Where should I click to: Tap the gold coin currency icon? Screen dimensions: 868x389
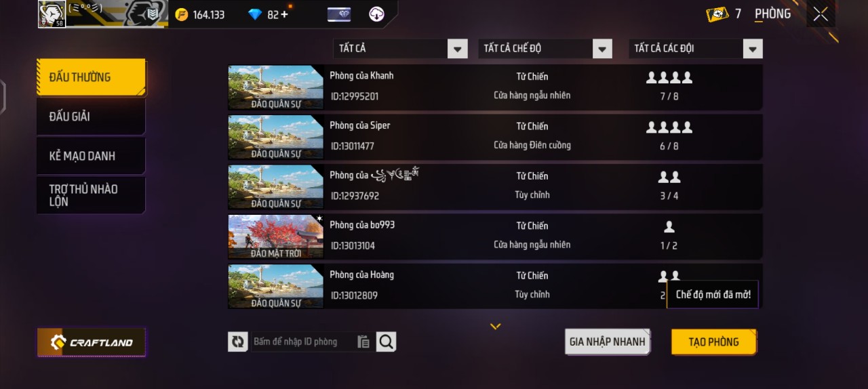(x=181, y=14)
